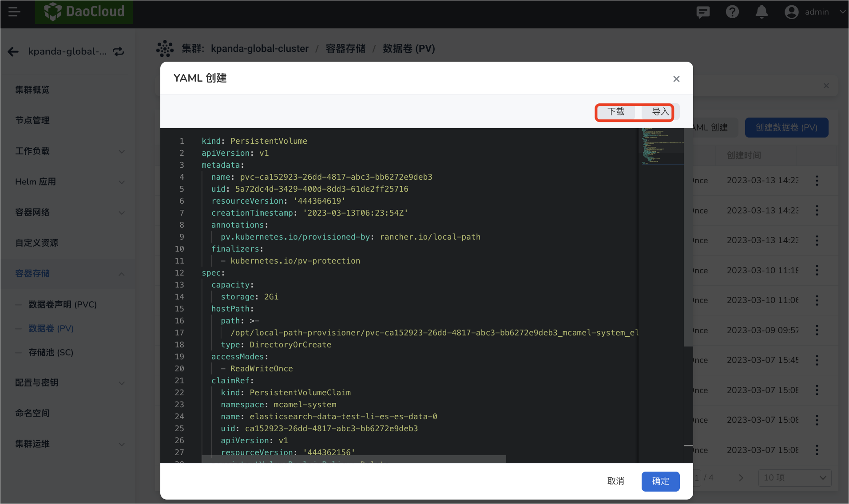Open 存储池 (SC) submenu
849x504 pixels.
[51, 352]
